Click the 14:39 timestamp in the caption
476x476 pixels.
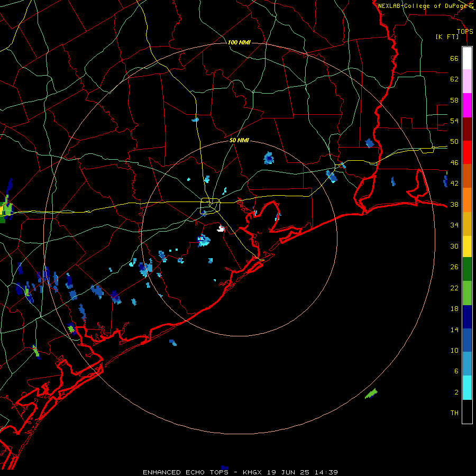tap(326, 472)
